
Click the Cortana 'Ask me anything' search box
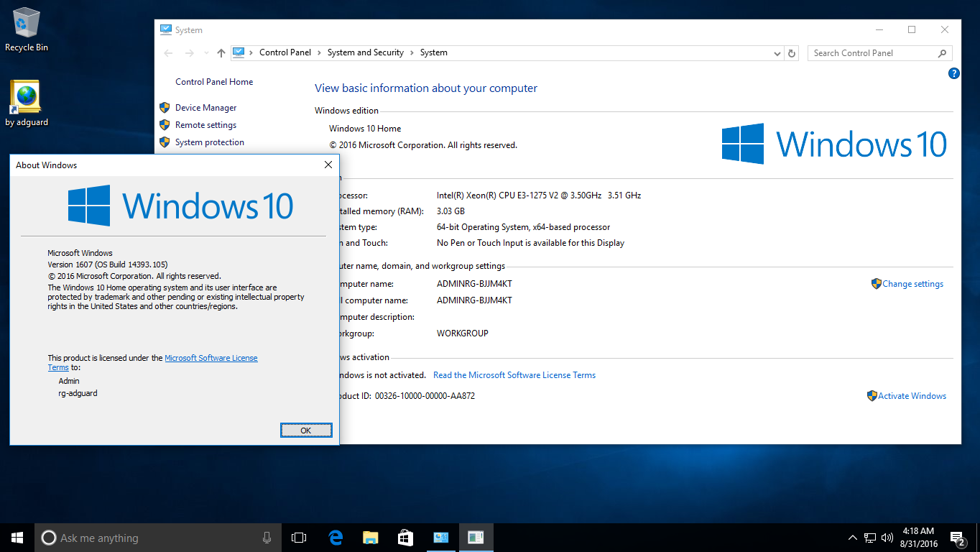point(158,538)
